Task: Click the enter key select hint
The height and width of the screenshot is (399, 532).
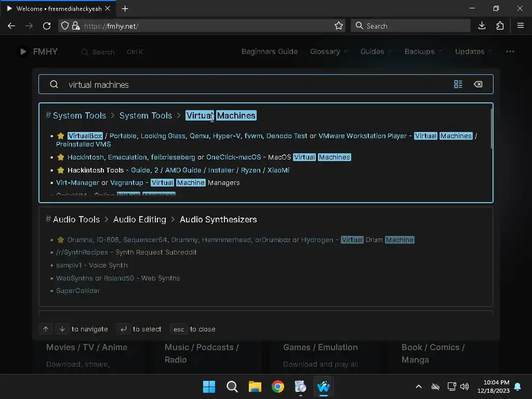Action: click(124, 329)
